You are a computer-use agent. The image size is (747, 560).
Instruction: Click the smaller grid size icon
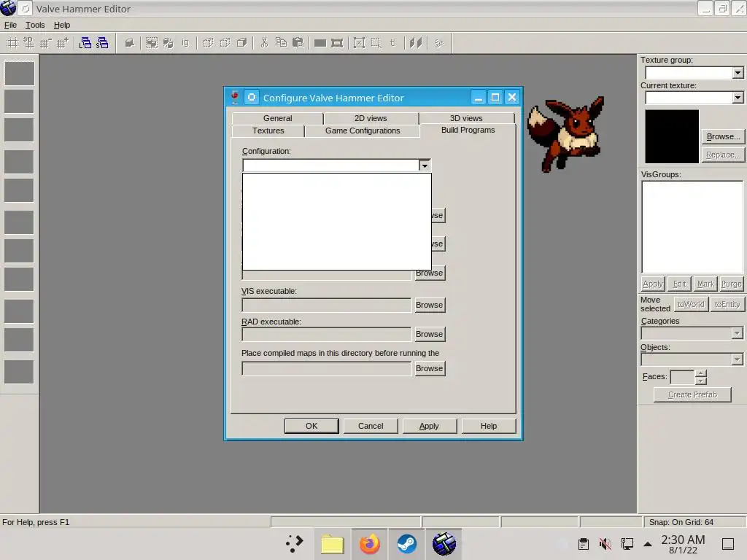(46, 43)
